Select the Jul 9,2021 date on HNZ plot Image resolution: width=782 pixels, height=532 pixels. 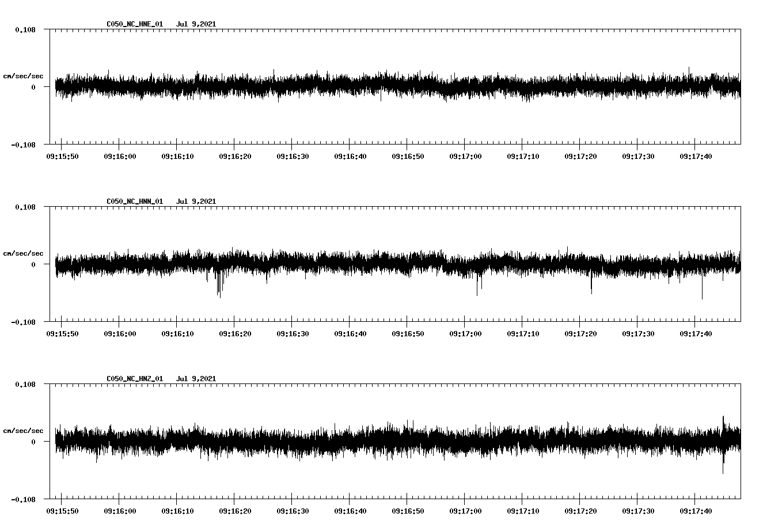[x=196, y=379]
